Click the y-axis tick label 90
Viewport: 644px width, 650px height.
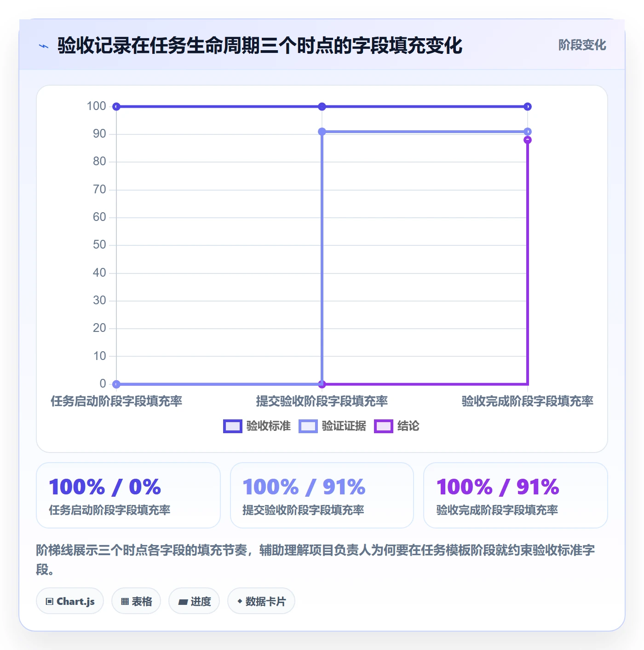coord(99,134)
